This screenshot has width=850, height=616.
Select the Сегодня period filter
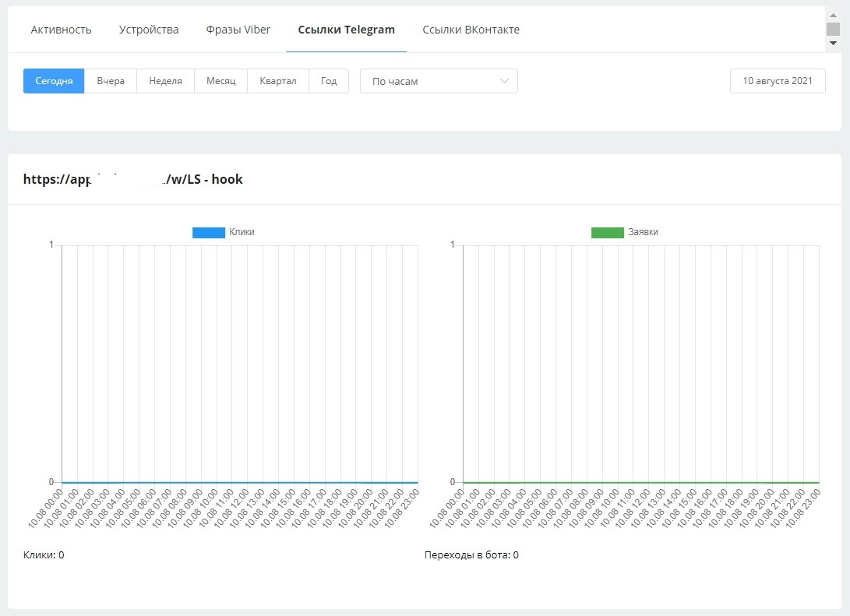pyautogui.click(x=54, y=81)
